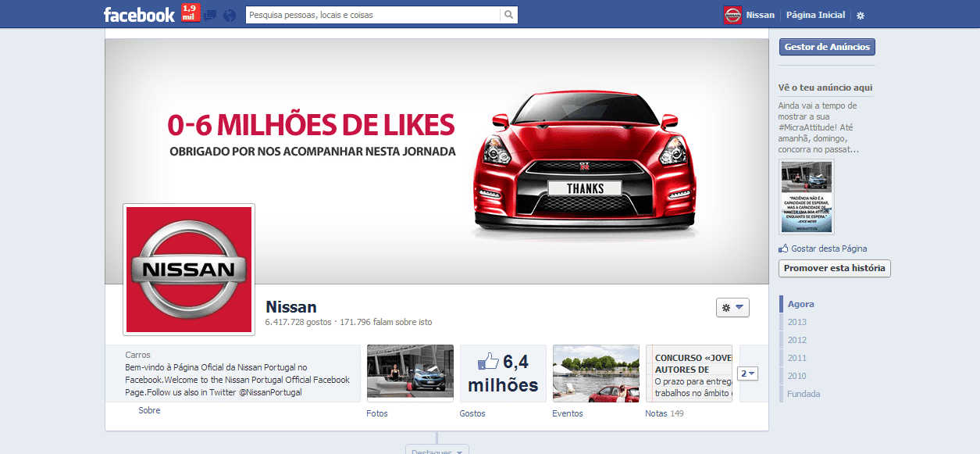Click the 'Fotos' label
This screenshot has width=980, height=454.
(x=377, y=413)
